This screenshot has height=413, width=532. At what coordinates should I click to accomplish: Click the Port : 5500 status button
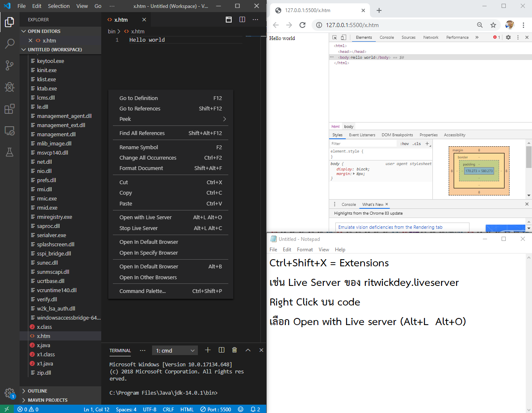pyautogui.click(x=216, y=409)
